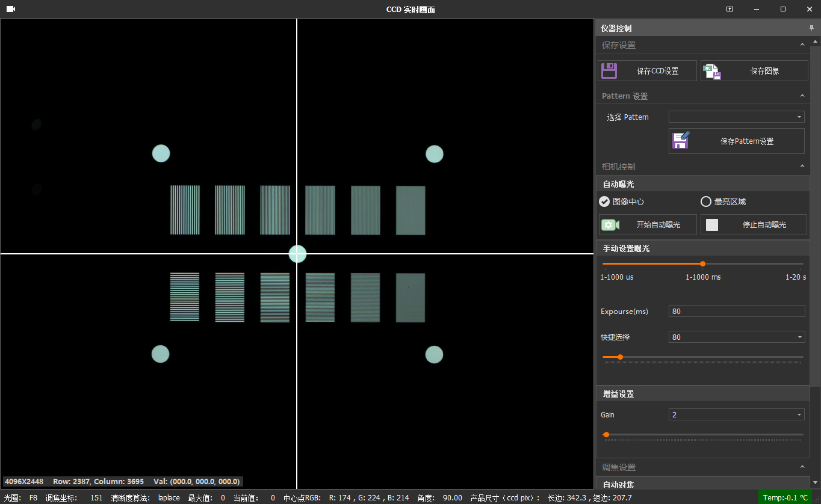Viewport: 821px width, 504px height.
Task: Click the 自动曝光 section header
Action: [x=702, y=184]
